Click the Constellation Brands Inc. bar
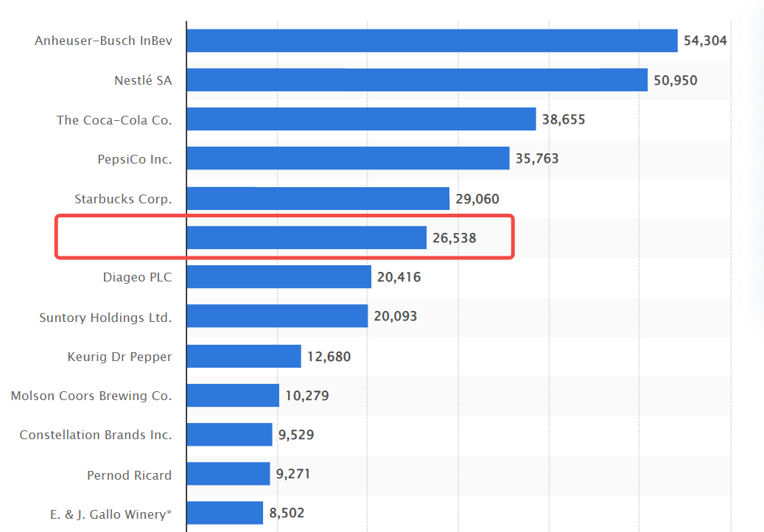The width and height of the screenshot is (764, 532). 229,435
